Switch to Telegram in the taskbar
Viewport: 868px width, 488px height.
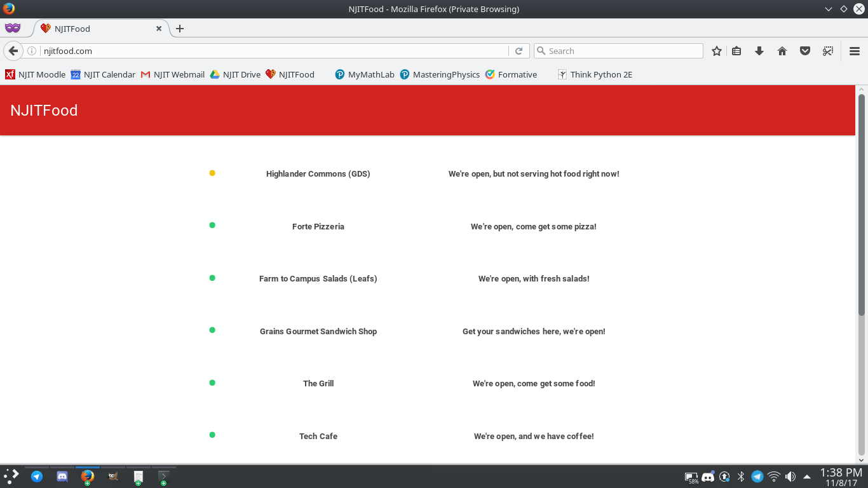tap(37, 477)
